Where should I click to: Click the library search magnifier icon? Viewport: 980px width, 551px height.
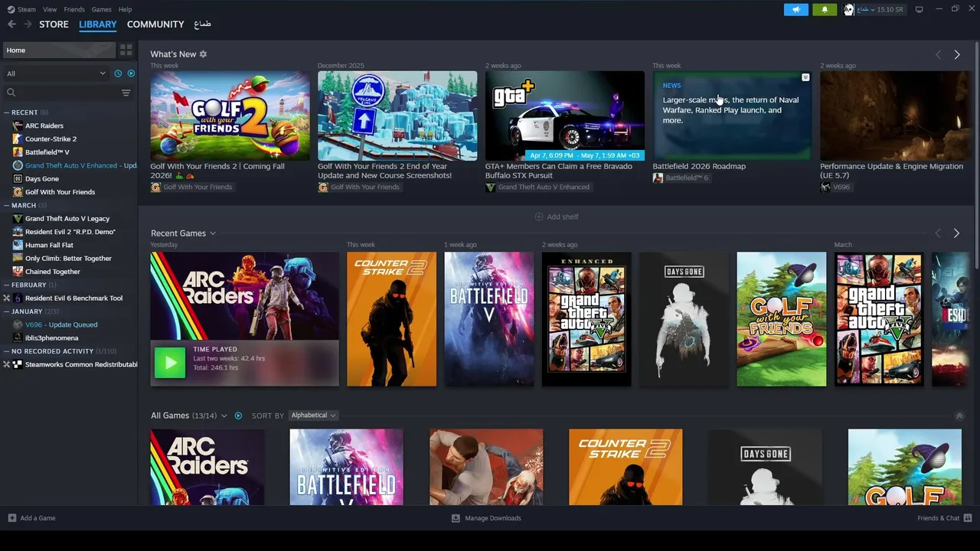tap(11, 93)
